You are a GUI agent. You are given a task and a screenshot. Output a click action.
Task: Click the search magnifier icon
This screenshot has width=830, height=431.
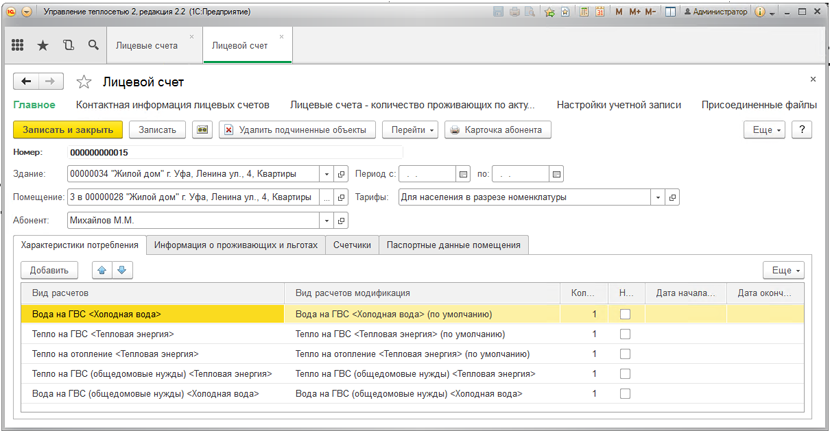93,46
